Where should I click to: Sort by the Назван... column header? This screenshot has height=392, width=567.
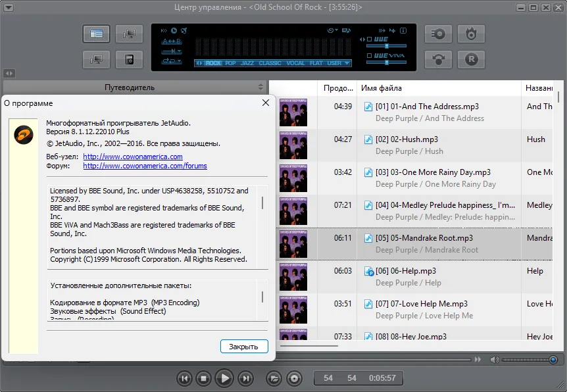(539, 88)
